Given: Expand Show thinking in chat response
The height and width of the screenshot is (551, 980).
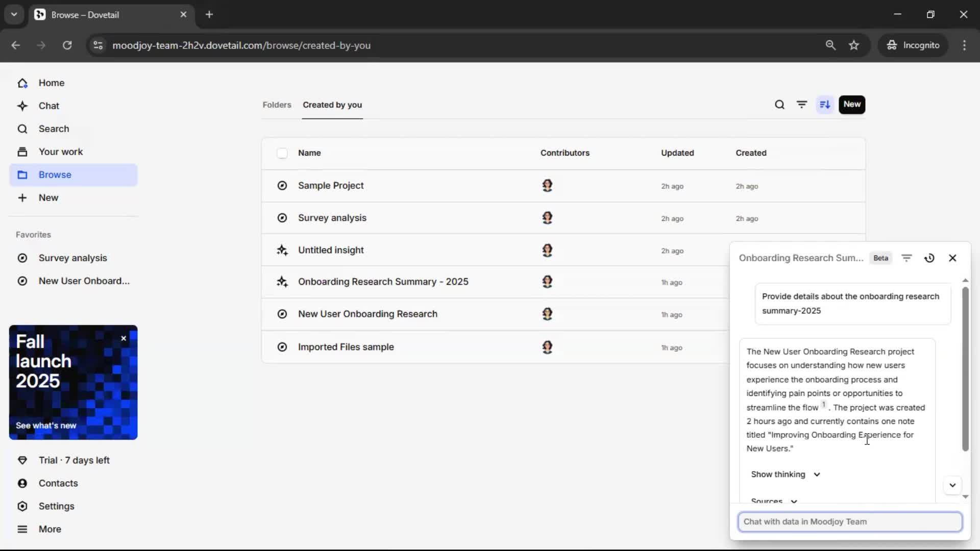Looking at the screenshot, I should (x=785, y=474).
